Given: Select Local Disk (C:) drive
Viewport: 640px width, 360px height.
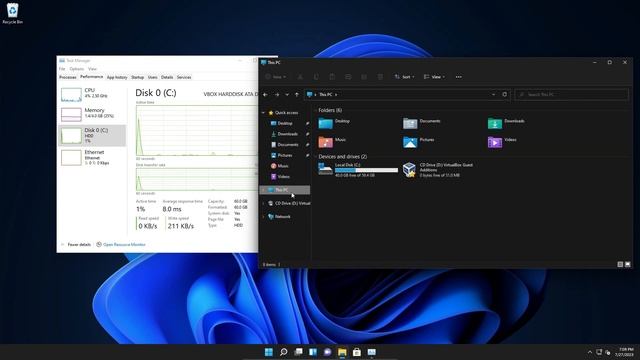Looking at the screenshot, I should [x=358, y=169].
